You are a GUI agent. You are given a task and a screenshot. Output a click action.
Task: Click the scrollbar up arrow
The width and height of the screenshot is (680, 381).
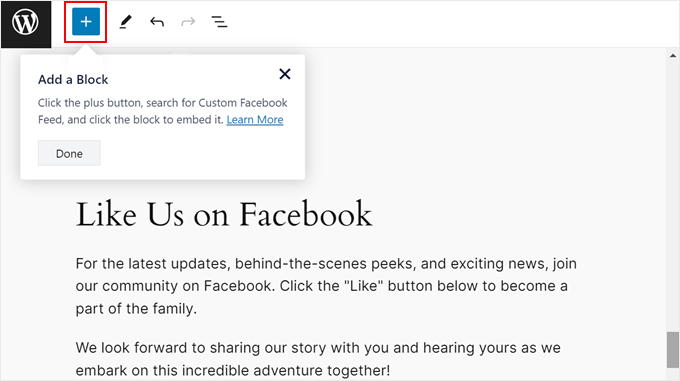click(673, 55)
